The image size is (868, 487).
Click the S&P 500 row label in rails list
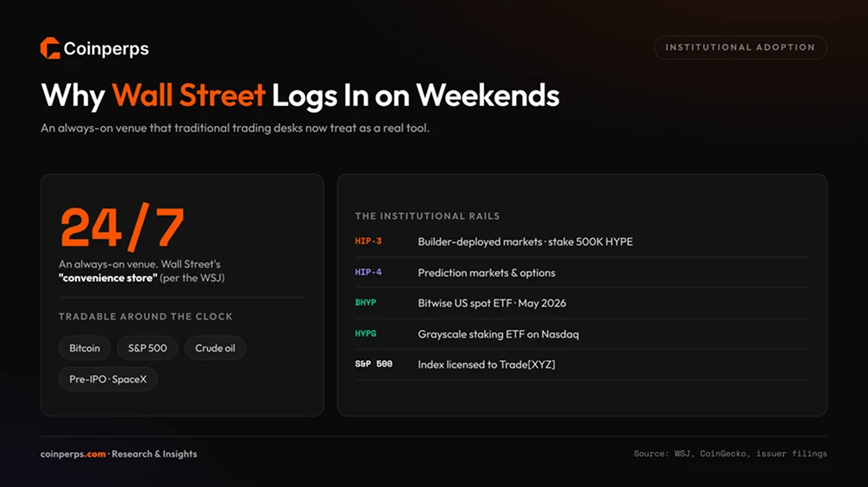point(374,365)
